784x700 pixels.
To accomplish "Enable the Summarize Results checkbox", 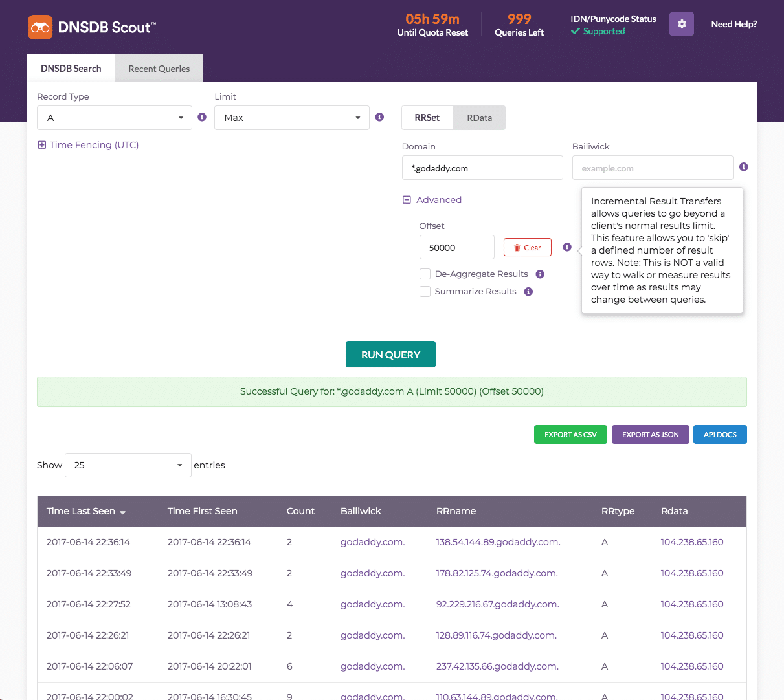I will tap(425, 291).
